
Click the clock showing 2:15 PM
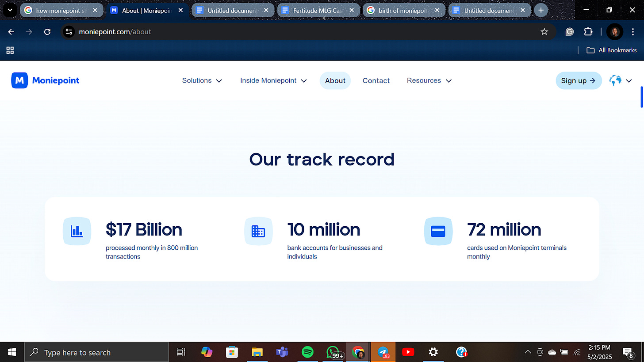(599, 348)
